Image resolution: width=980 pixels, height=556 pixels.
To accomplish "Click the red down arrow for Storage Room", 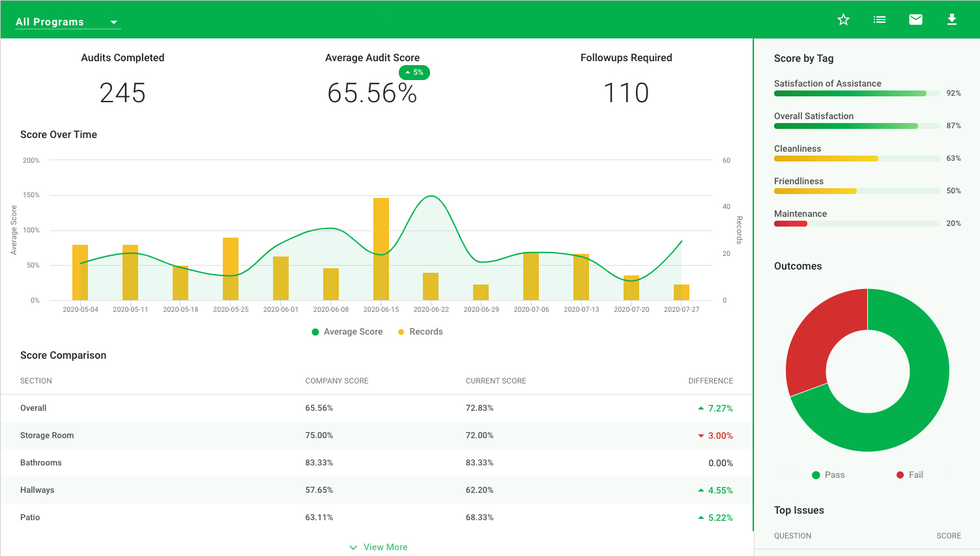I will pos(701,436).
